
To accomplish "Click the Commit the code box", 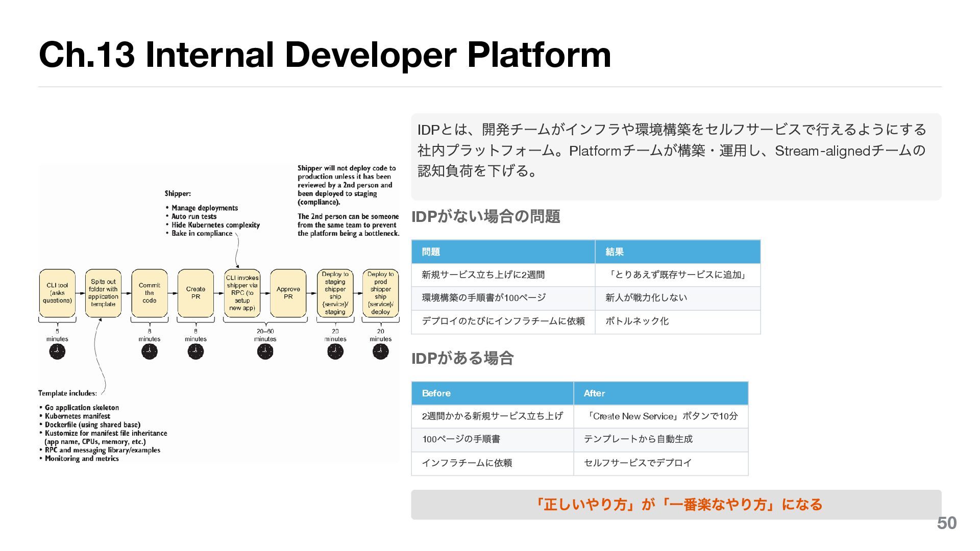I will [149, 293].
